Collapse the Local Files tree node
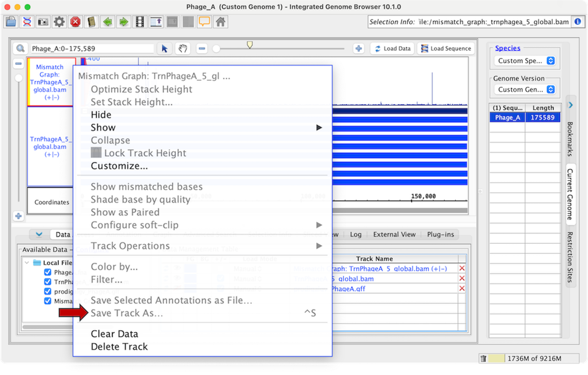 [27, 263]
